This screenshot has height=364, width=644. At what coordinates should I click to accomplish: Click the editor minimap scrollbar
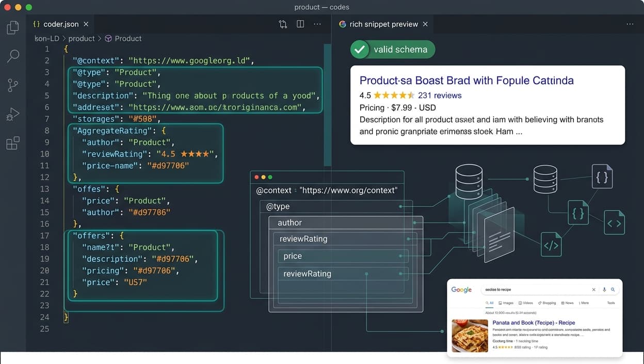click(327, 104)
